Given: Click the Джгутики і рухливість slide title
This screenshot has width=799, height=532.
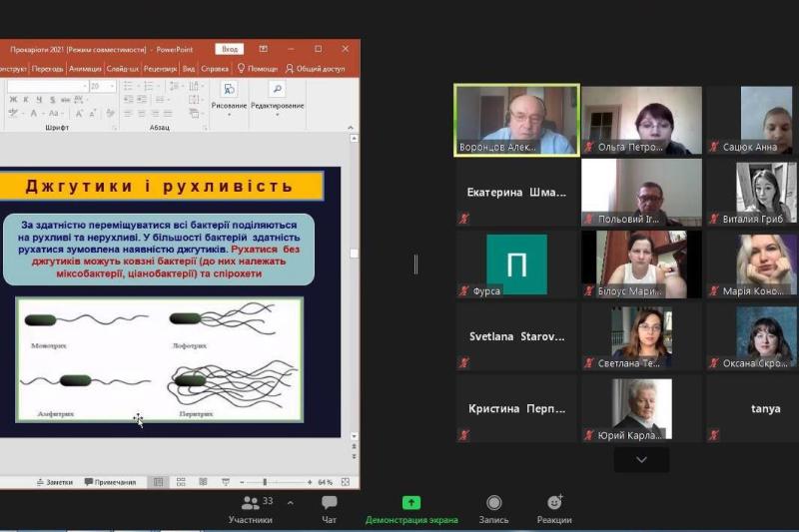Looking at the screenshot, I should point(159,186).
